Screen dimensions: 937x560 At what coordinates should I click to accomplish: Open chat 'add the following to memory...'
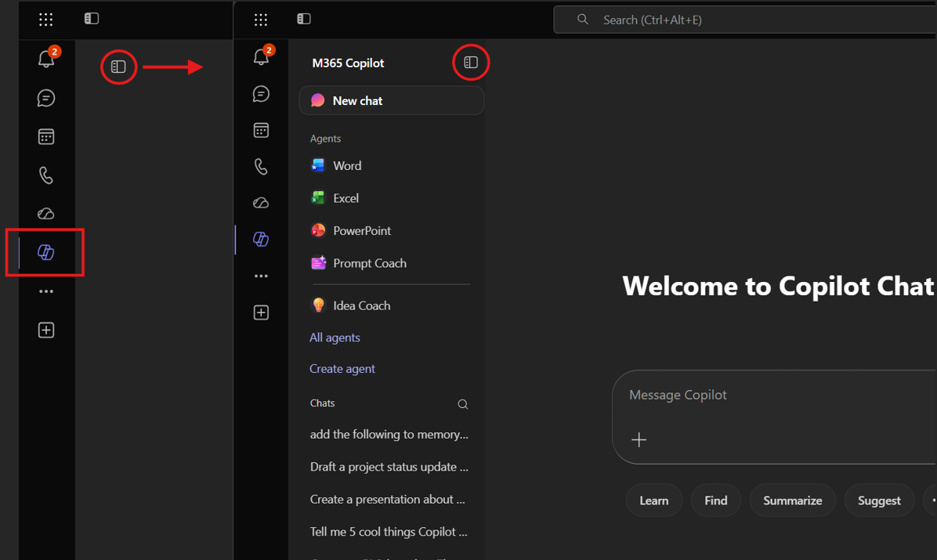[389, 435]
